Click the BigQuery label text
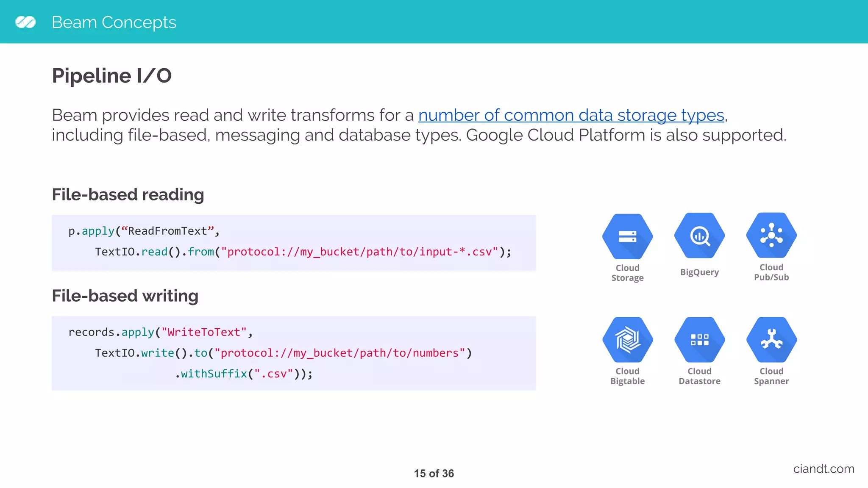 click(699, 272)
